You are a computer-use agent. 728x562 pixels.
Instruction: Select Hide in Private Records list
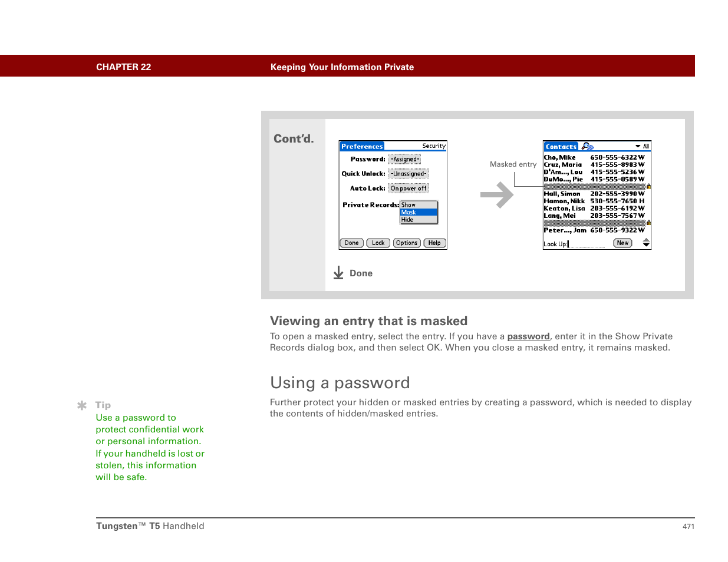pyautogui.click(x=419, y=220)
